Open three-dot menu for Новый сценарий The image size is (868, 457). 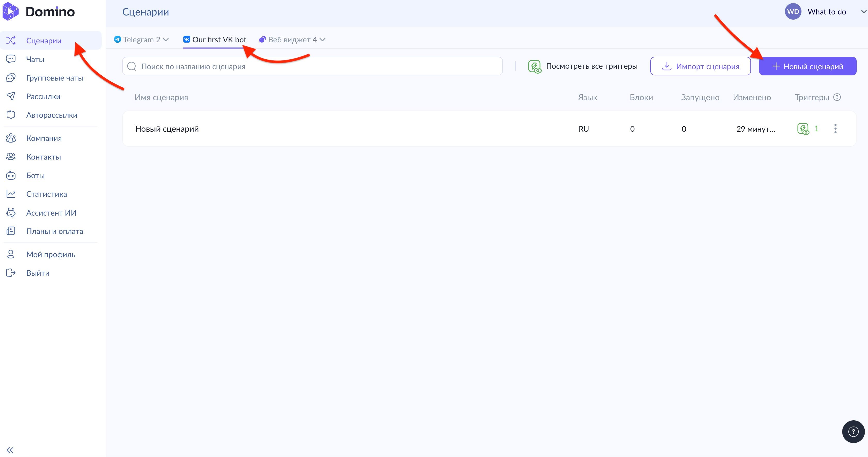click(835, 129)
